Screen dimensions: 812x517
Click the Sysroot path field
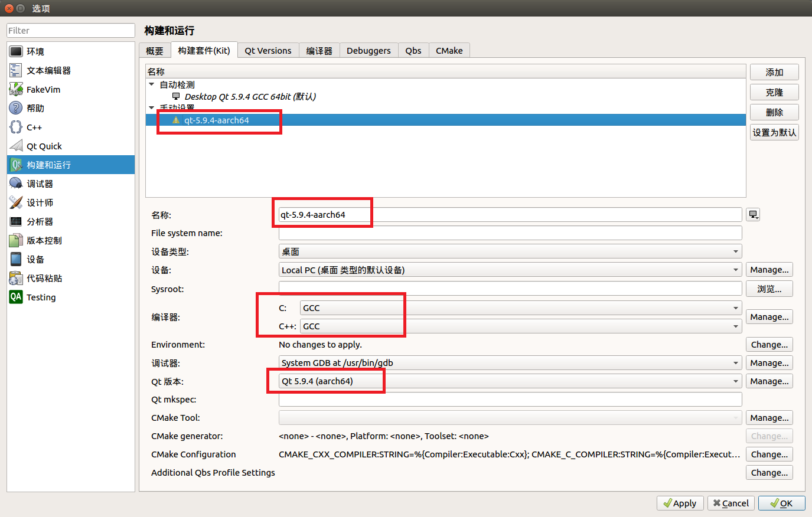pos(510,289)
